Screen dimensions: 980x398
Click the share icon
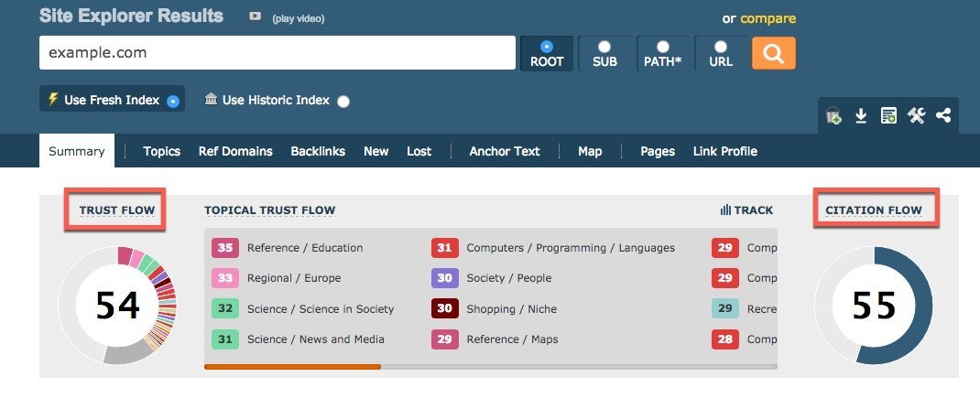(x=943, y=116)
